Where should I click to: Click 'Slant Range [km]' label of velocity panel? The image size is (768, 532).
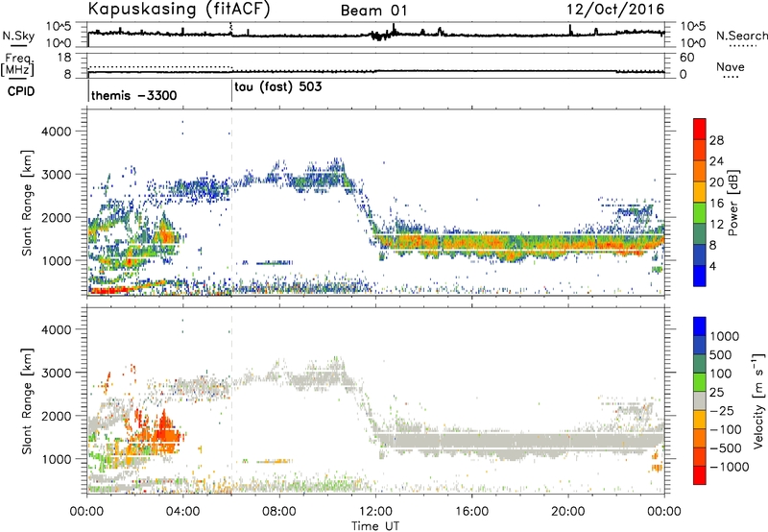pos(27,400)
